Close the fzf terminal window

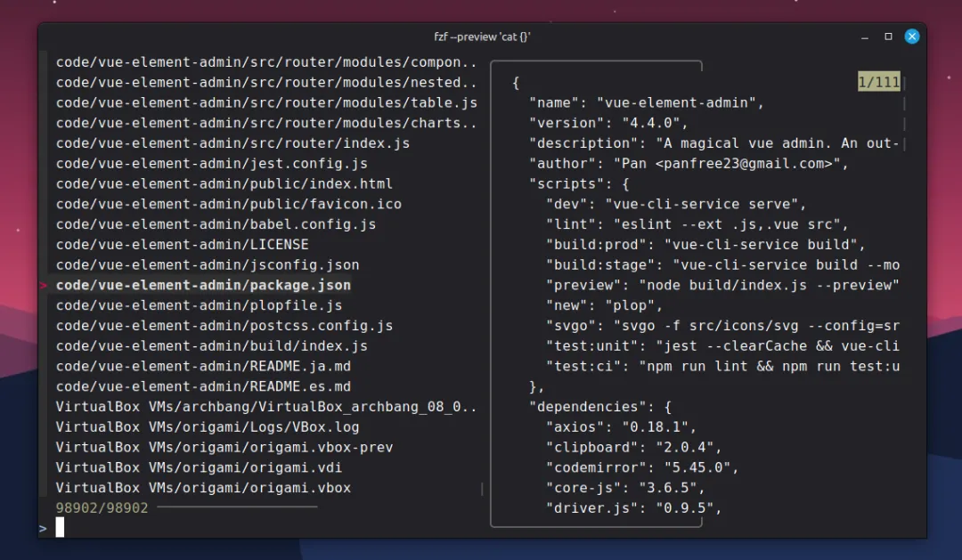912,37
